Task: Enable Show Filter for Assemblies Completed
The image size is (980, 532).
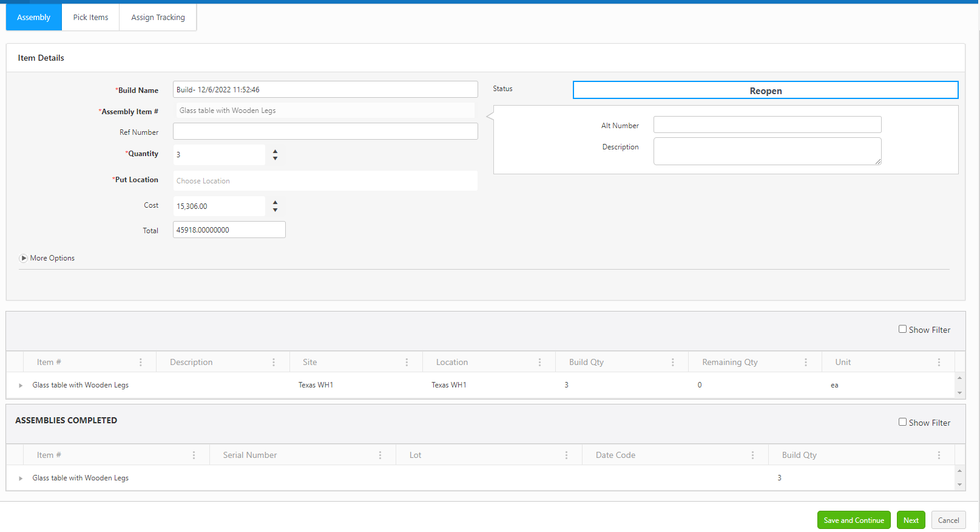Action: coord(902,422)
